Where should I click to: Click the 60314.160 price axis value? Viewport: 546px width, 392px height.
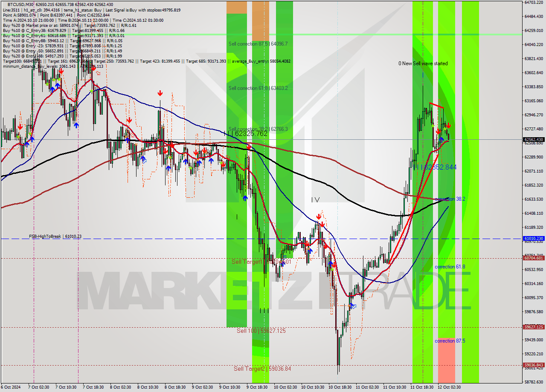coord(534,283)
